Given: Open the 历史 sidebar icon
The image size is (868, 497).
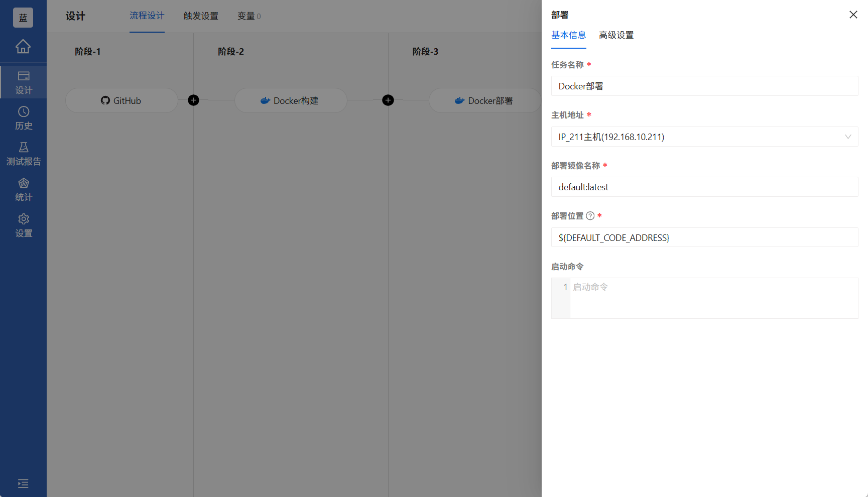Looking at the screenshot, I should pos(23,118).
